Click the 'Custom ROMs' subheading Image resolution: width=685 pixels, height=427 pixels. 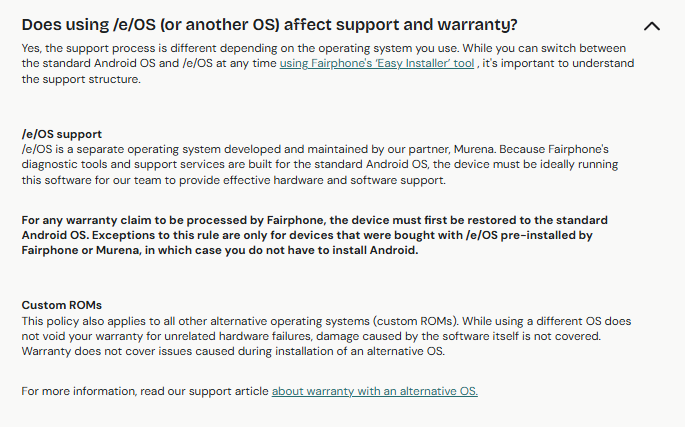(62, 305)
